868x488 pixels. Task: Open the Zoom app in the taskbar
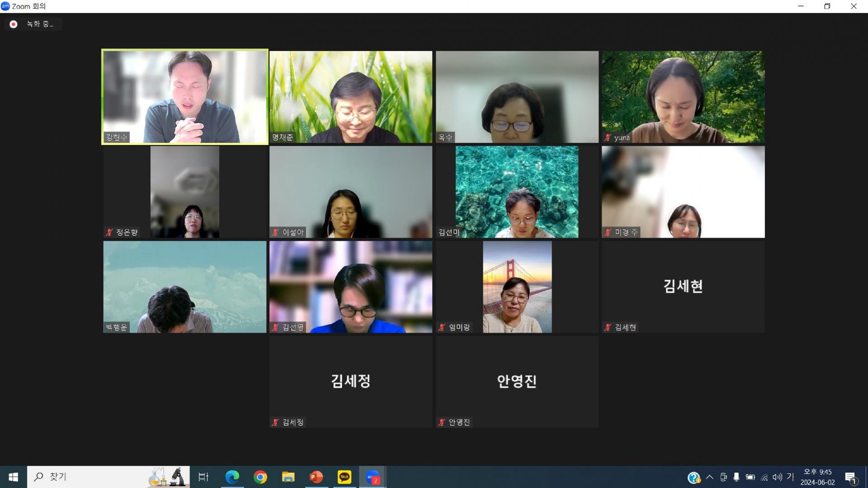373,477
